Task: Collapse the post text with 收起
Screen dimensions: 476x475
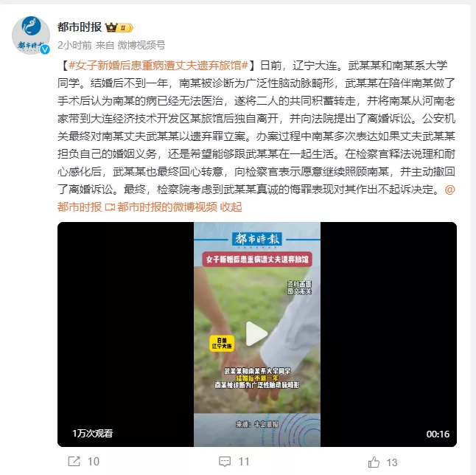Action: (231, 207)
